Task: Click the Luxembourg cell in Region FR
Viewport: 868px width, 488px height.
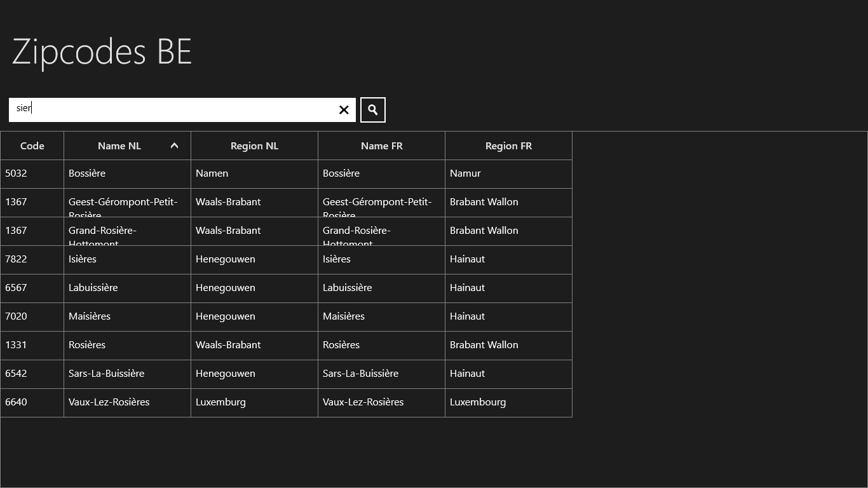Action: (x=478, y=402)
